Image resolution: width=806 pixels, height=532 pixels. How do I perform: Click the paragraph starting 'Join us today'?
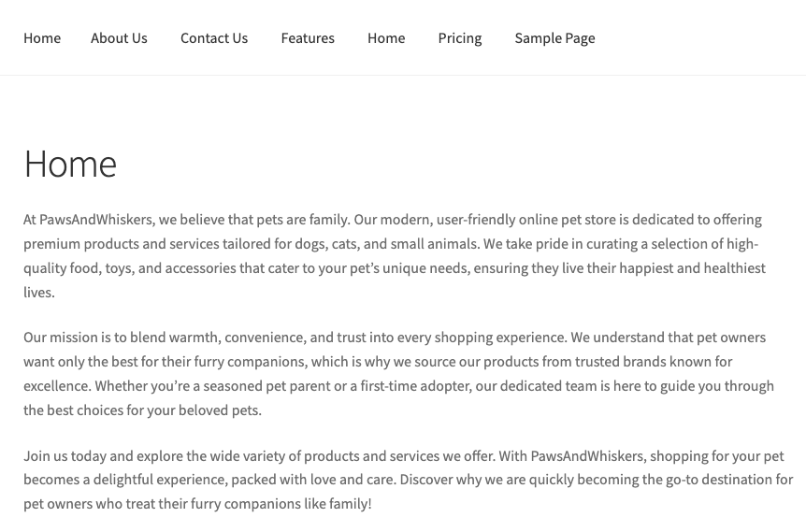click(x=408, y=480)
